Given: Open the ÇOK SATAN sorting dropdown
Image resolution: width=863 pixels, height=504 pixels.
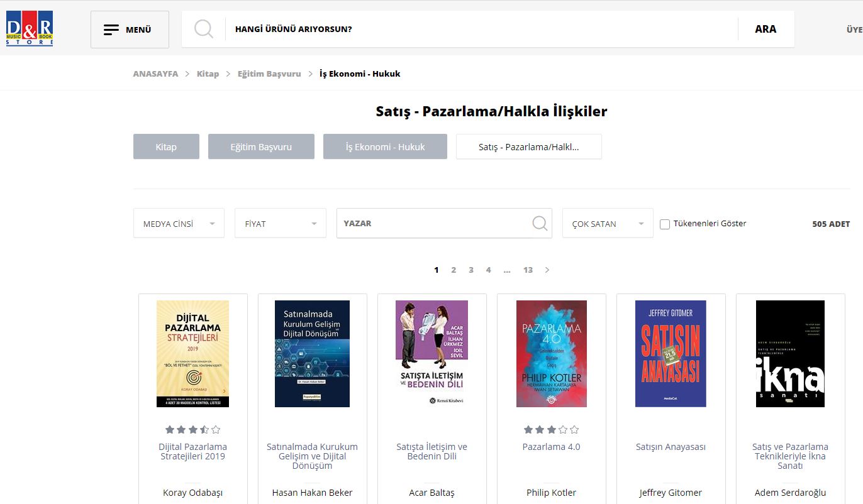Looking at the screenshot, I should click(607, 223).
